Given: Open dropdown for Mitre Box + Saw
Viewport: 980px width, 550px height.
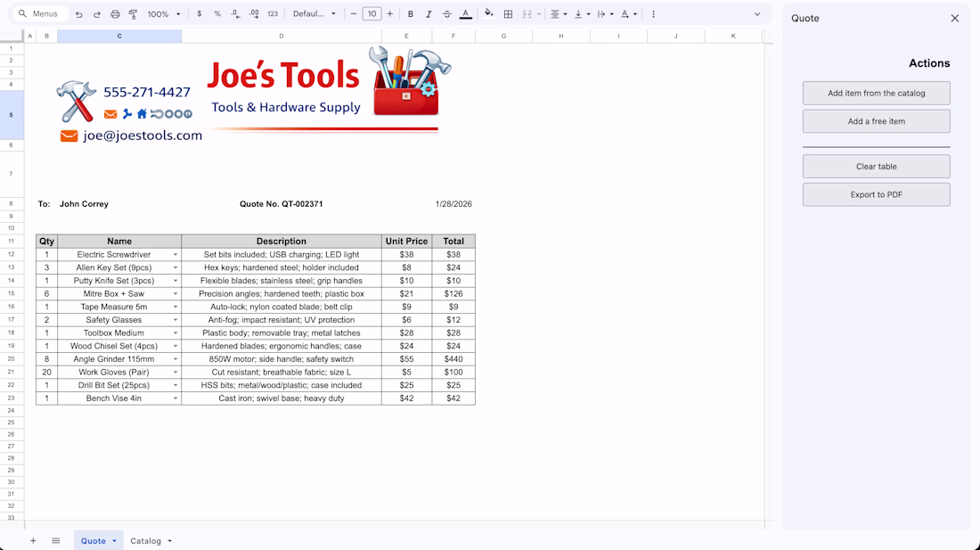Looking at the screenshot, I should tap(175, 294).
